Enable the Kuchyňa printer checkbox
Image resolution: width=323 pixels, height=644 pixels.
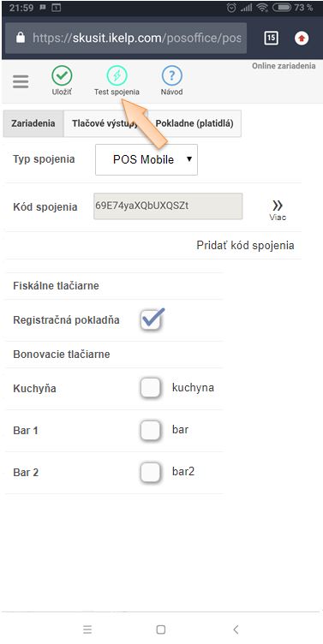click(151, 388)
